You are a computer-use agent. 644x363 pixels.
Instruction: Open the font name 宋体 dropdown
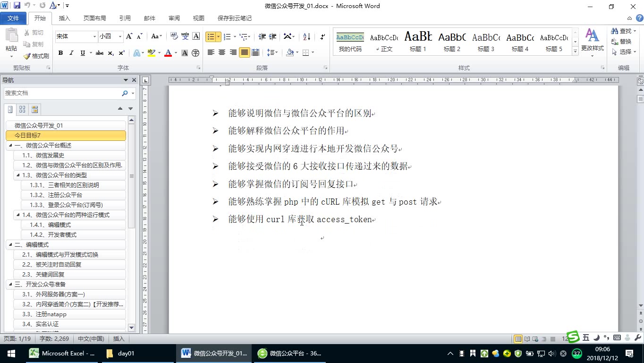94,36
